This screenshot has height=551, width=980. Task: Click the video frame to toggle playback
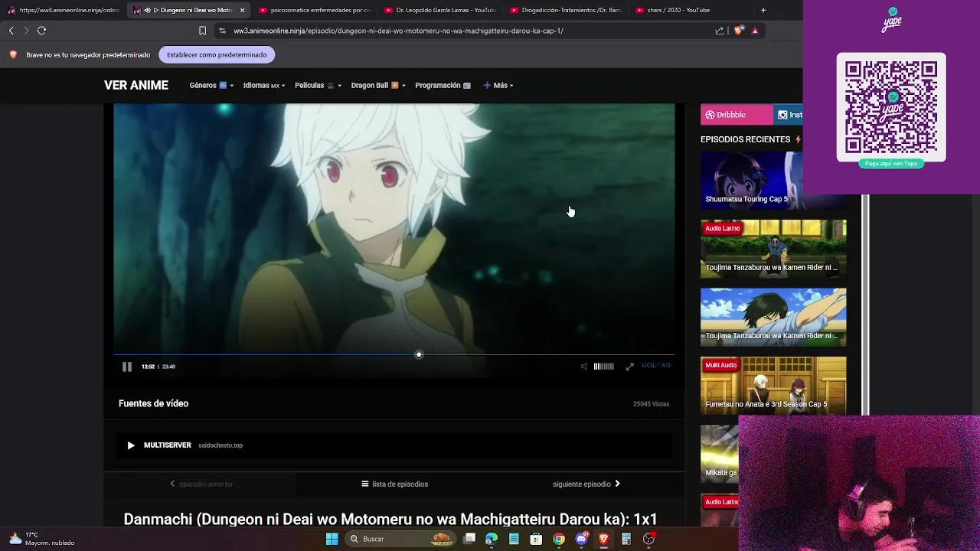pyautogui.click(x=394, y=228)
